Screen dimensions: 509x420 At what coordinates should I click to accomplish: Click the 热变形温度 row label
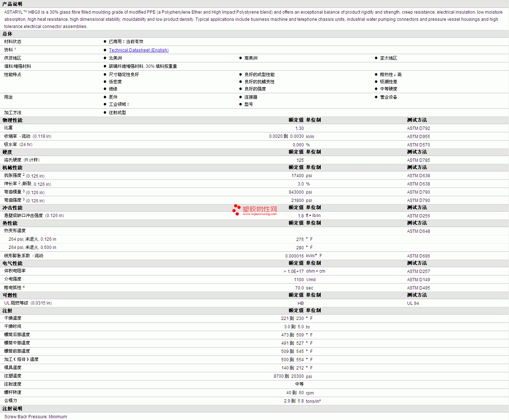[15, 231]
